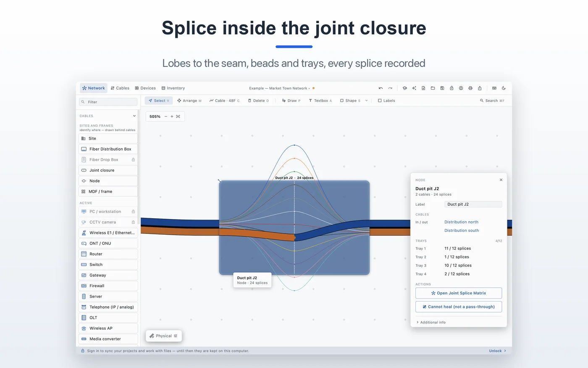
Task: Click the lock on PC / workstation
Action: coord(133,212)
